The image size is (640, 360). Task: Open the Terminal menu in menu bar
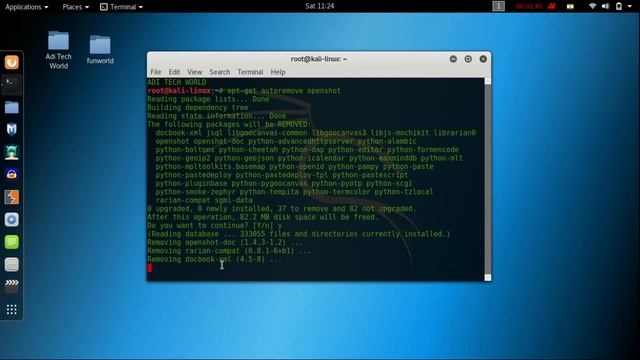point(250,72)
